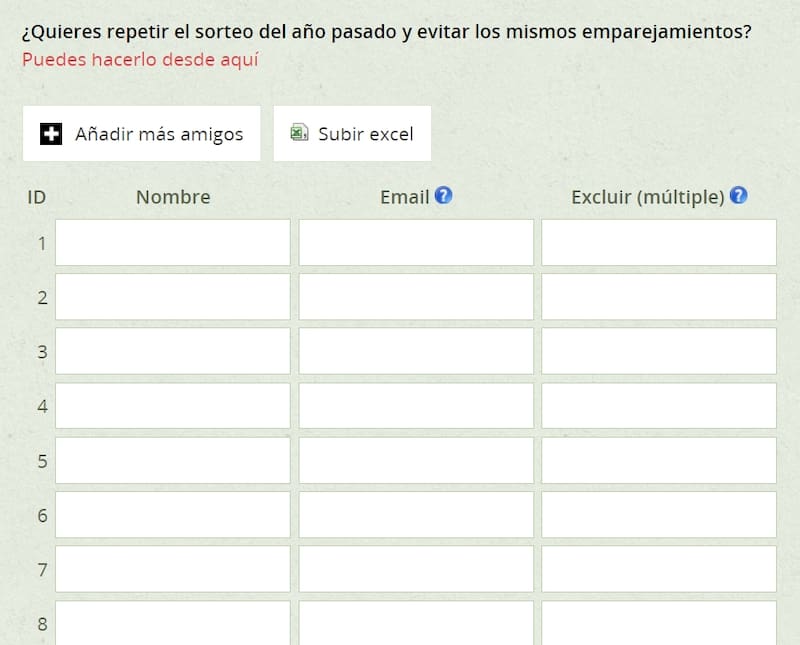Click the Excluir help question mark icon

click(739, 196)
